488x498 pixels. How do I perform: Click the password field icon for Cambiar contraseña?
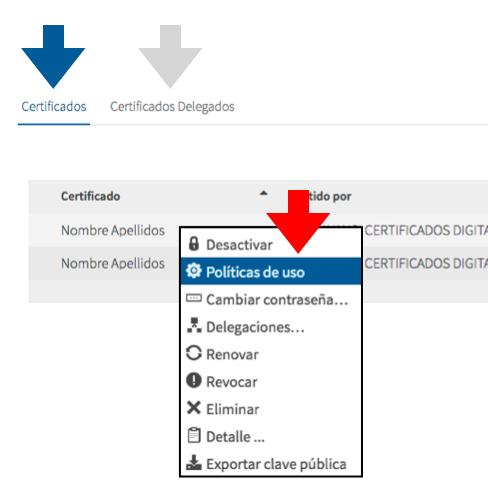[194, 298]
